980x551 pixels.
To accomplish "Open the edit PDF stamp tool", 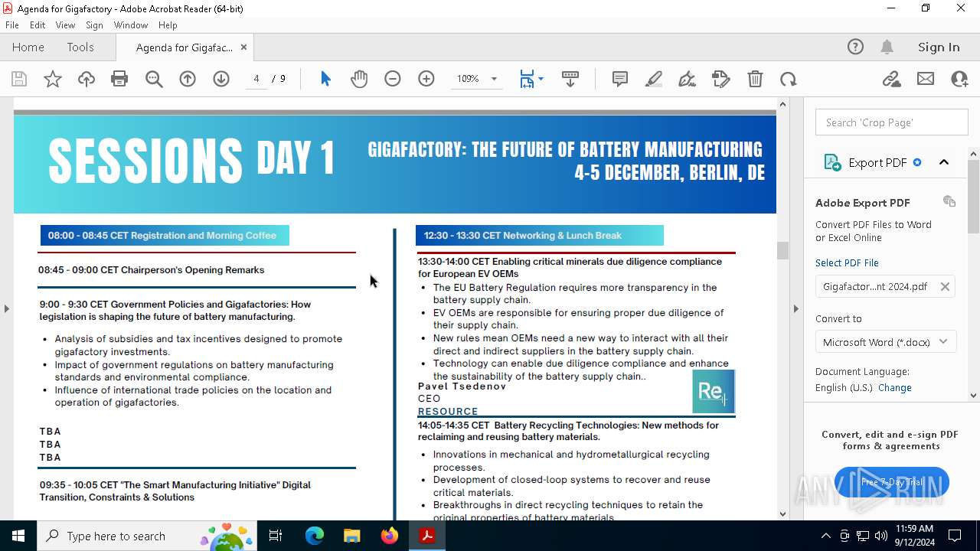I will click(721, 79).
